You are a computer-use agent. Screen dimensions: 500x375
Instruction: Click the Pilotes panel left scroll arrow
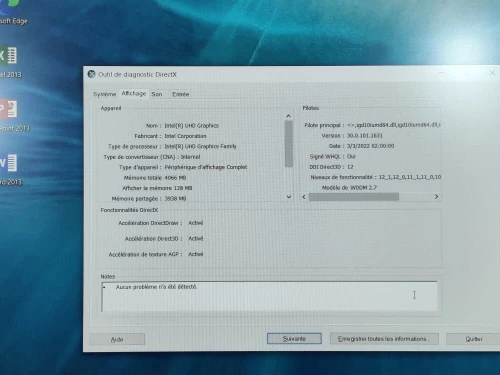(x=304, y=197)
